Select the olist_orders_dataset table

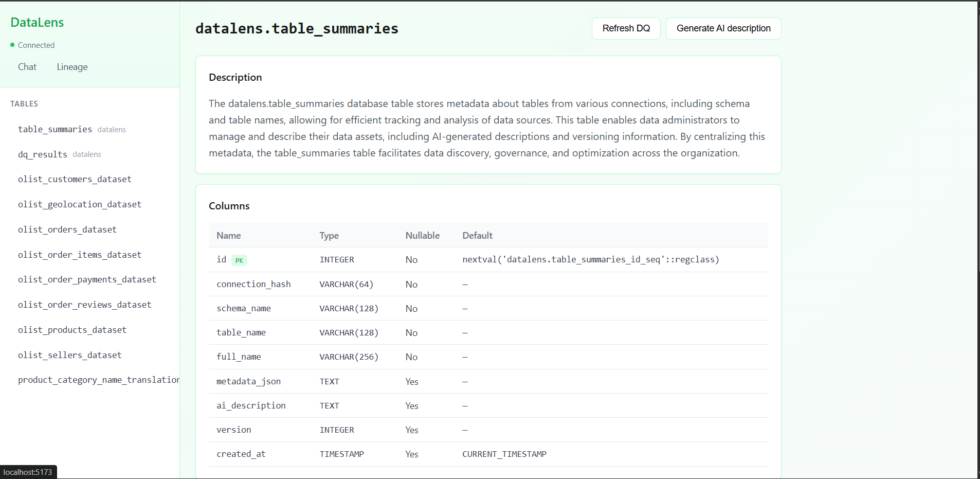(67, 229)
